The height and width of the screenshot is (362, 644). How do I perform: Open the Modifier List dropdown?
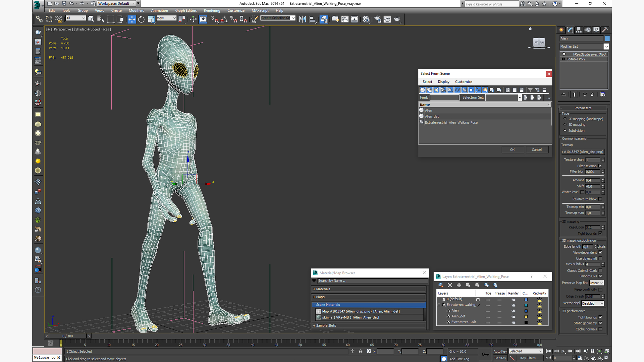[584, 47]
